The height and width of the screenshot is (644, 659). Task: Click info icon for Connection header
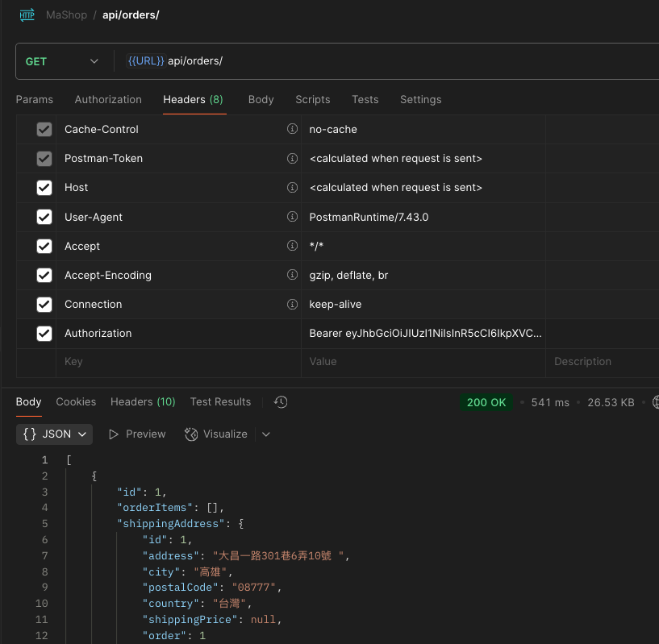tap(292, 304)
